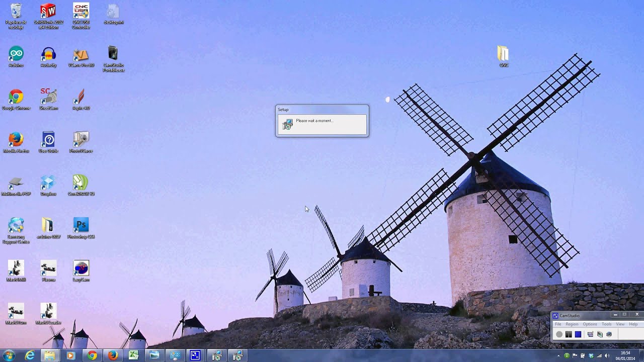Start recording with CamStudio's round Record button

click(x=559, y=334)
